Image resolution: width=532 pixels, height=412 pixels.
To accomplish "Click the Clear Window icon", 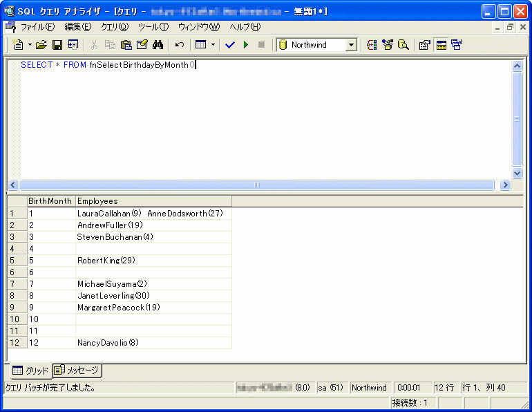I will pyautogui.click(x=142, y=45).
